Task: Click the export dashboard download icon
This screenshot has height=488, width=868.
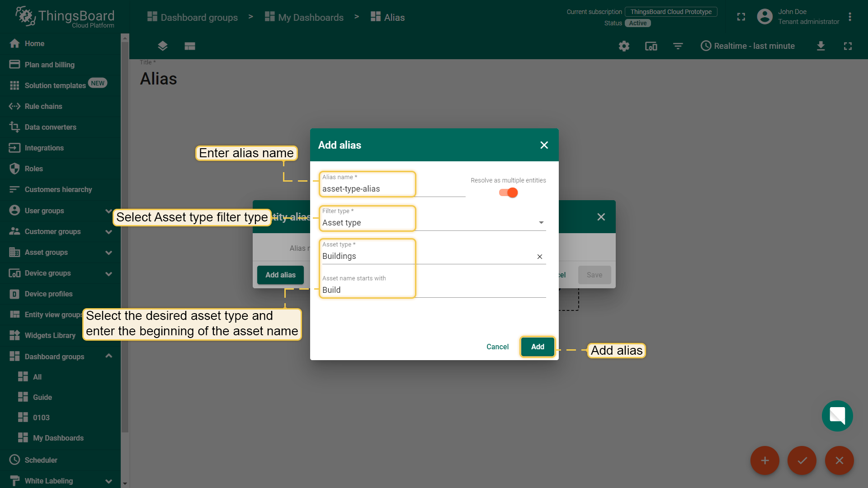Action: [821, 46]
